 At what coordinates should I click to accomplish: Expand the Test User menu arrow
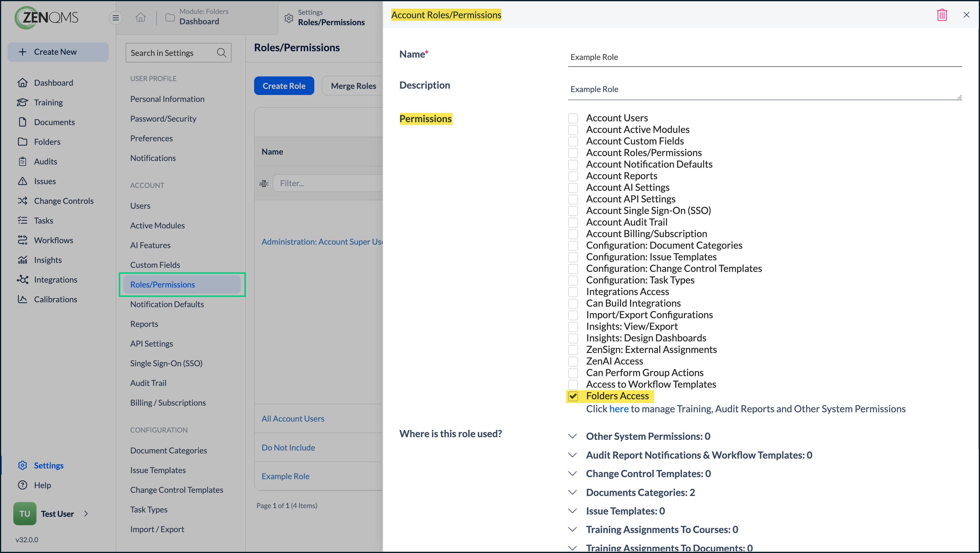[86, 513]
